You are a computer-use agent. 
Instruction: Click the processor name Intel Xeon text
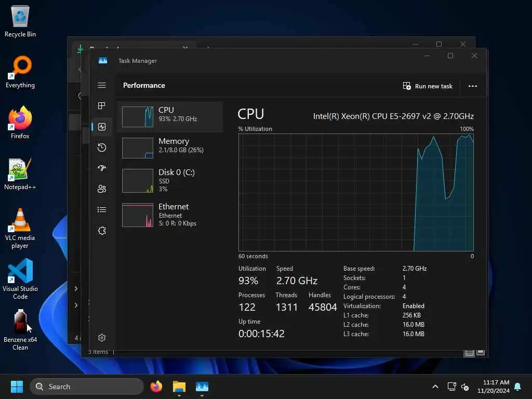tap(393, 116)
